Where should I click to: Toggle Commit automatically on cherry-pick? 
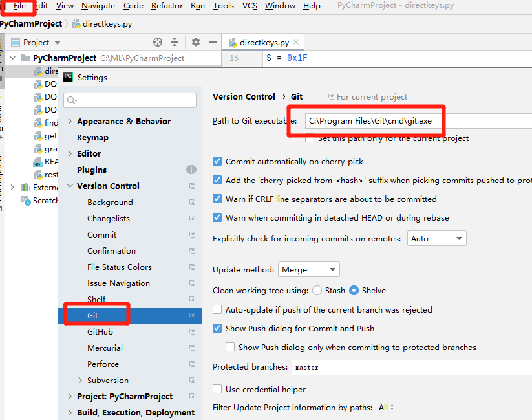coord(217,161)
